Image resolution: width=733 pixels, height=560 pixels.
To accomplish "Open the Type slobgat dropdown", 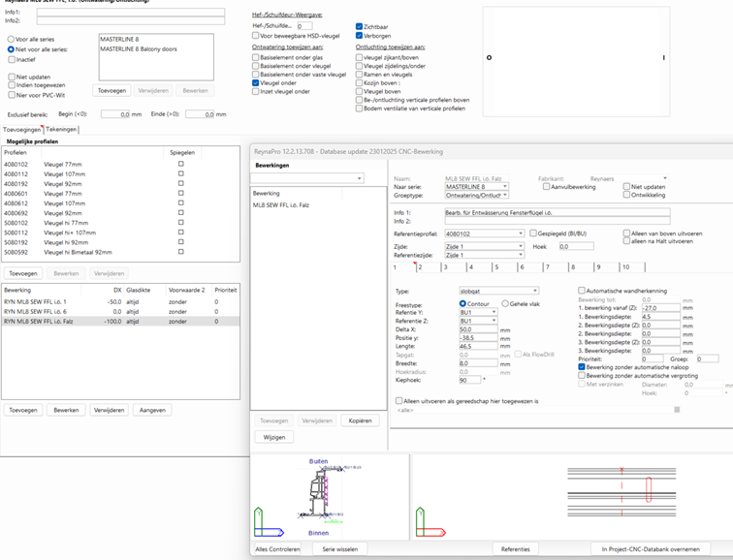I will click(x=535, y=291).
